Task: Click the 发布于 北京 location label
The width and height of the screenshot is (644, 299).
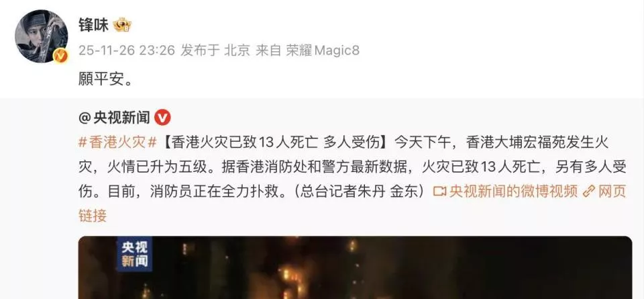Action: click(215, 50)
